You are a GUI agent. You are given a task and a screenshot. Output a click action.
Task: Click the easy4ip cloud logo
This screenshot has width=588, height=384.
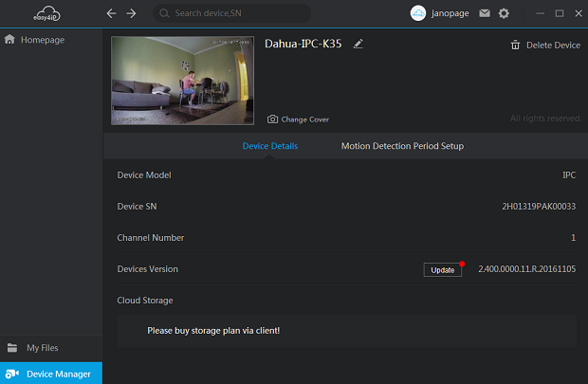[x=47, y=13]
